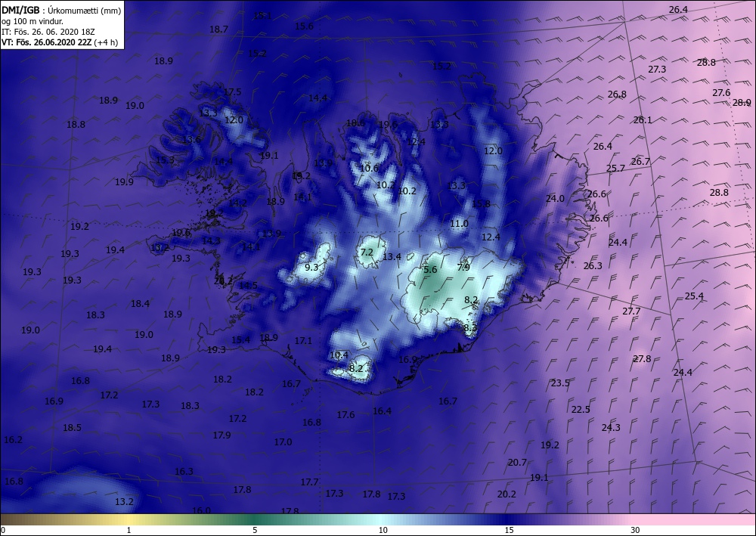Pick the 17.1 value label

tap(303, 341)
